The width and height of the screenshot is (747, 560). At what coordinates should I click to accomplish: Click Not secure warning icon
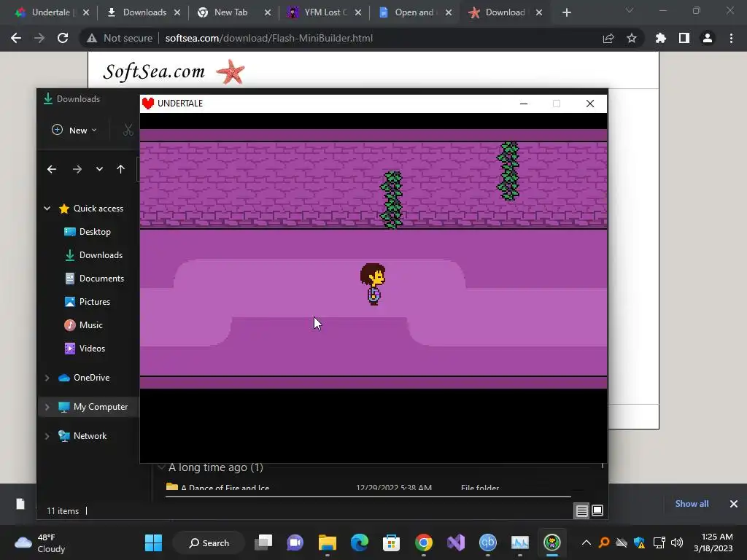point(92,38)
